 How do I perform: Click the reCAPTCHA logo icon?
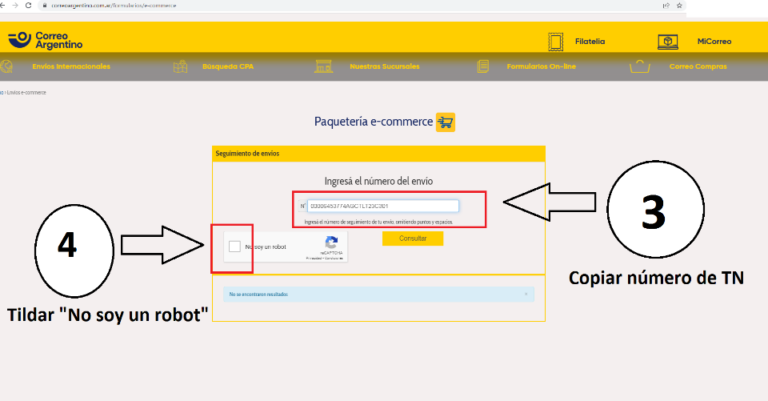(332, 242)
